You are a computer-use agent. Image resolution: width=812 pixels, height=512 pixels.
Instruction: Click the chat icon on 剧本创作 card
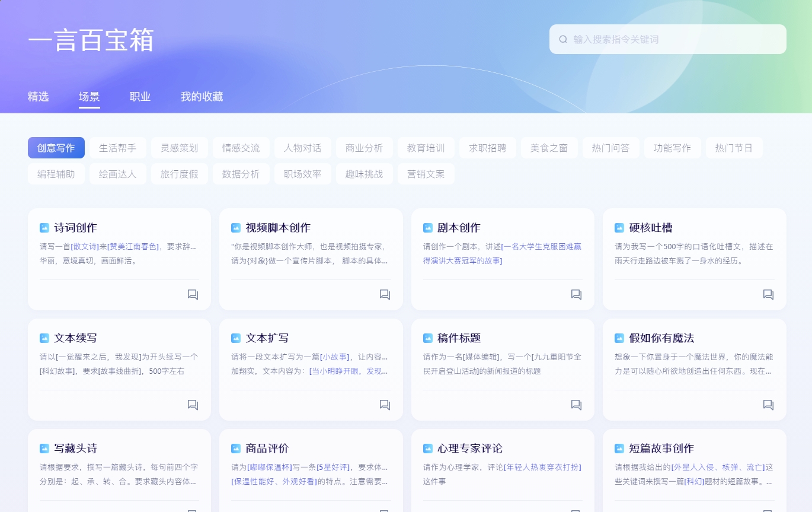pos(576,294)
